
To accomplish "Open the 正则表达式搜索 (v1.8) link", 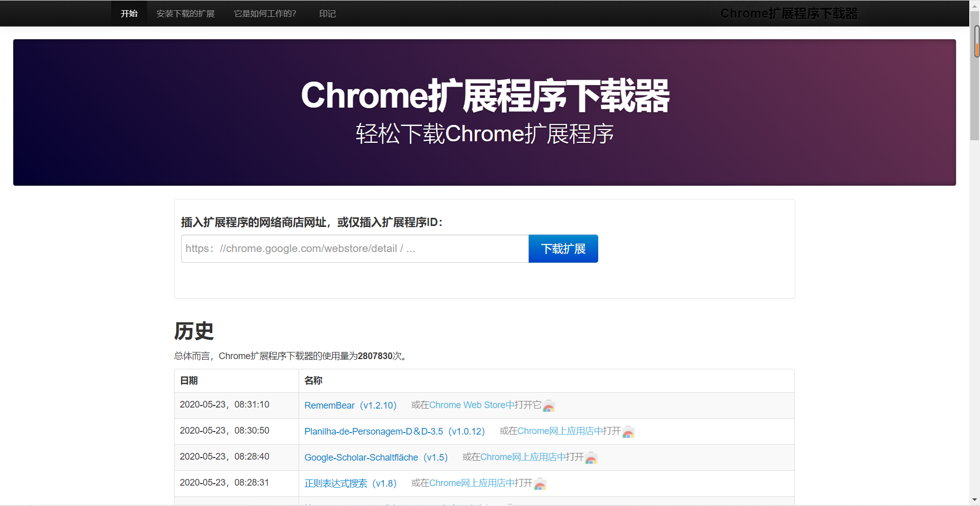I will (350, 483).
